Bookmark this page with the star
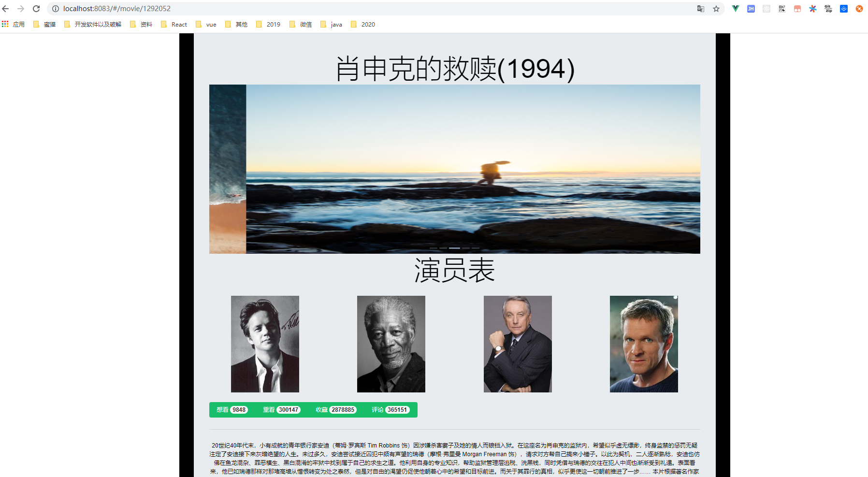The image size is (868, 477). pos(716,9)
